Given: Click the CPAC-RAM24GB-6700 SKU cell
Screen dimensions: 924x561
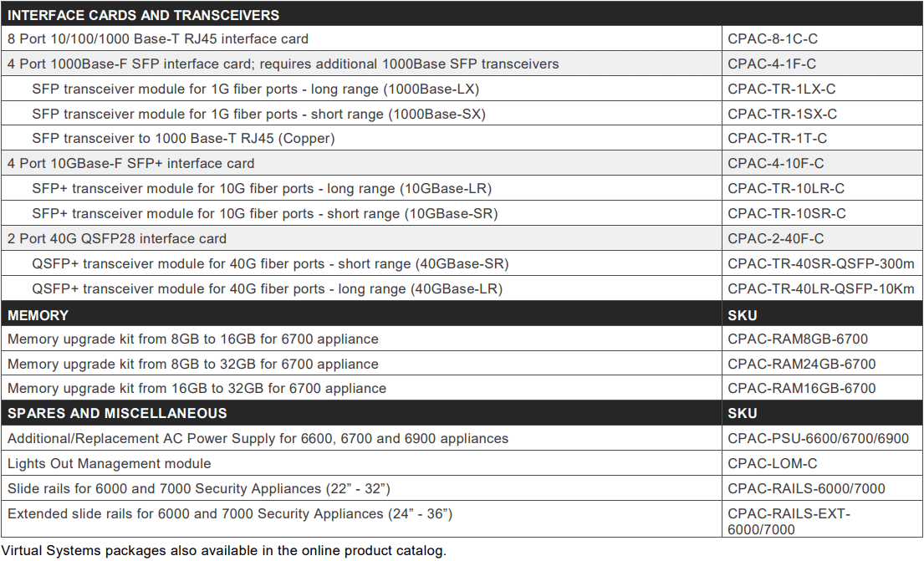Looking at the screenshot, I should coord(801,364).
